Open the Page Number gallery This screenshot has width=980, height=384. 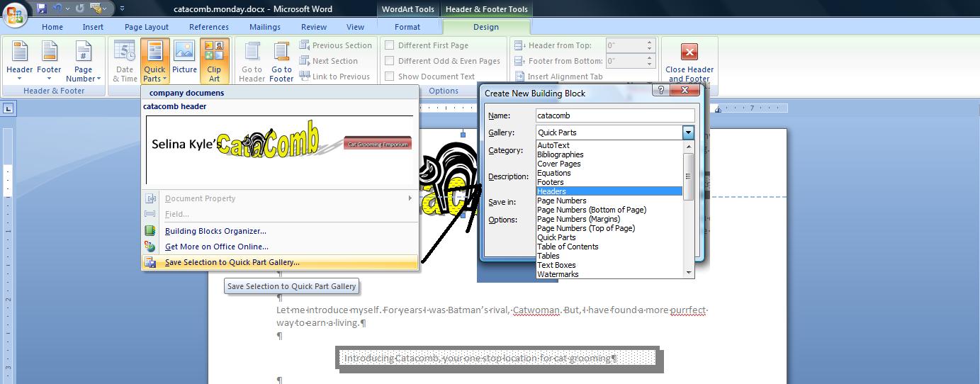click(84, 62)
